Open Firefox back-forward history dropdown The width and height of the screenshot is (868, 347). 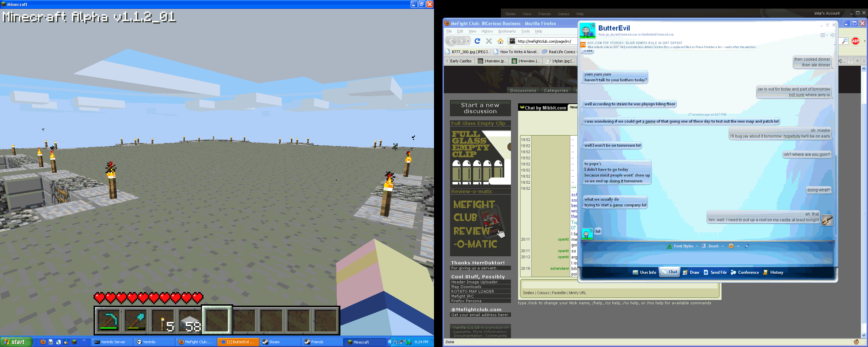[468, 41]
